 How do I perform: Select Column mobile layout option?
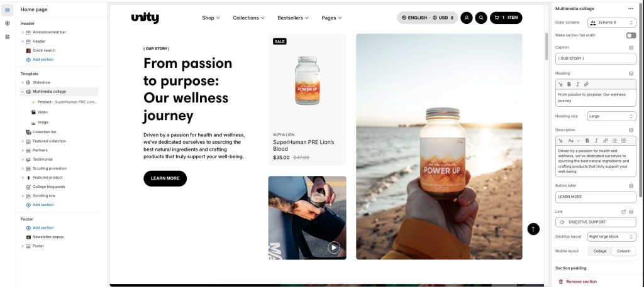point(623,251)
